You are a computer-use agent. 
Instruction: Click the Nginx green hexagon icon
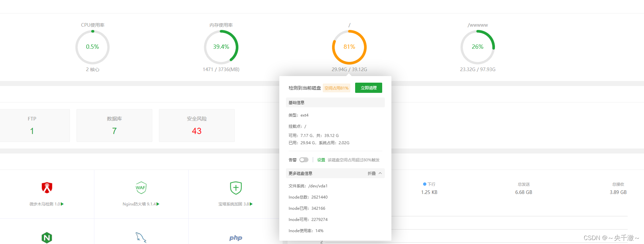(x=47, y=237)
